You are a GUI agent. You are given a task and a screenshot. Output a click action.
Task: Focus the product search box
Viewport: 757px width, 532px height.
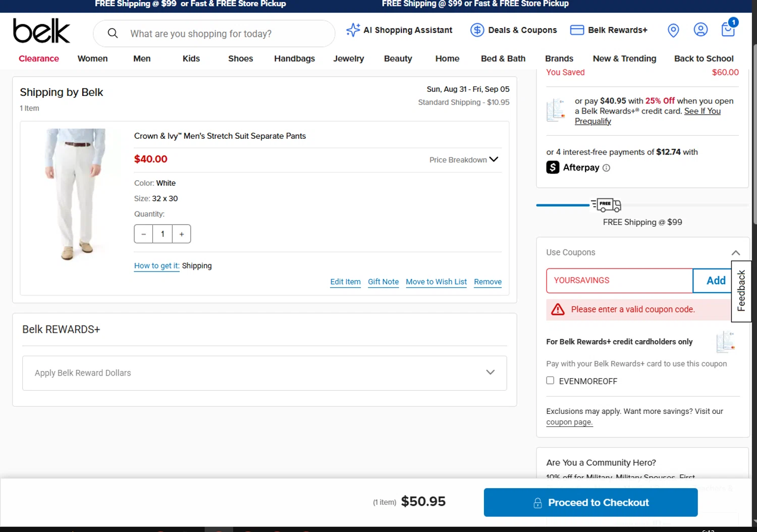(x=214, y=34)
